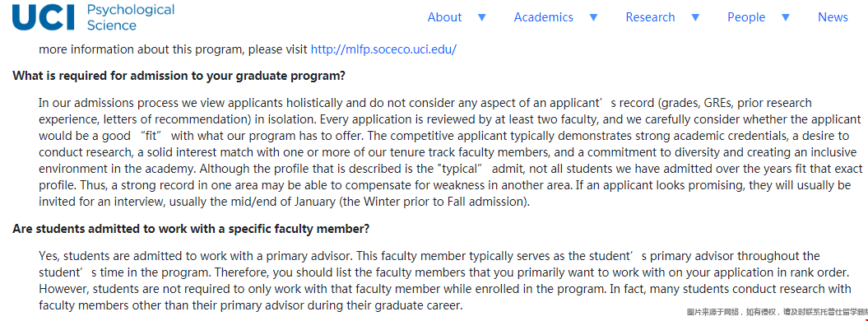Click the 'more information about this program' text
This screenshot has height=321, width=868.
142,49
